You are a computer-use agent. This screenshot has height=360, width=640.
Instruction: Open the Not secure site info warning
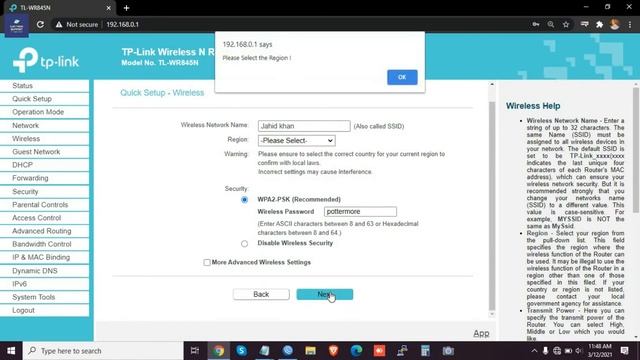click(x=77, y=24)
